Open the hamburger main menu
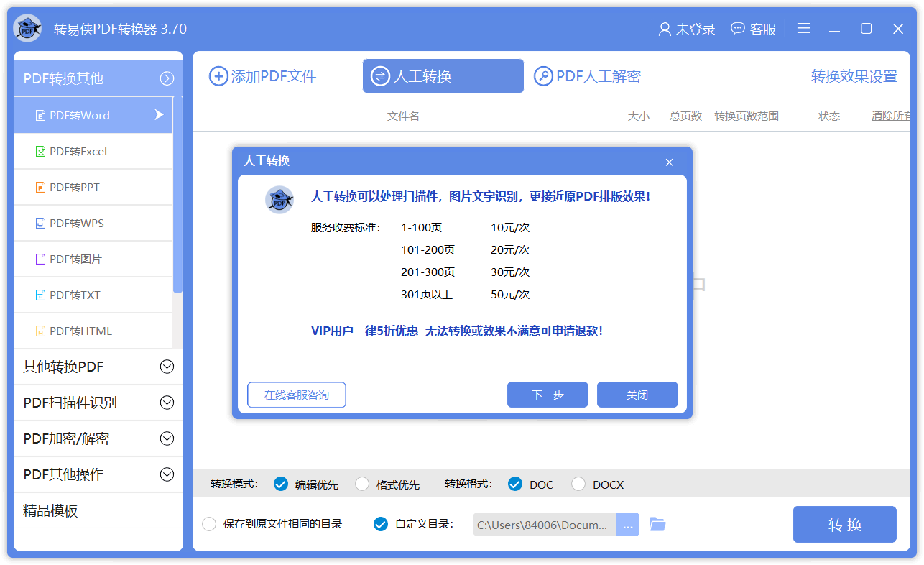Screen dimensions: 924x565 coord(803,29)
